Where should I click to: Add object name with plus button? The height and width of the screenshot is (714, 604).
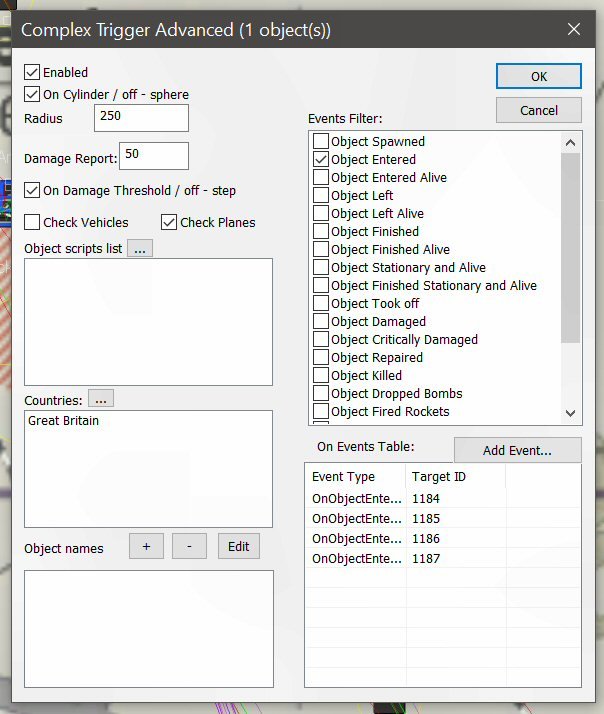point(146,546)
